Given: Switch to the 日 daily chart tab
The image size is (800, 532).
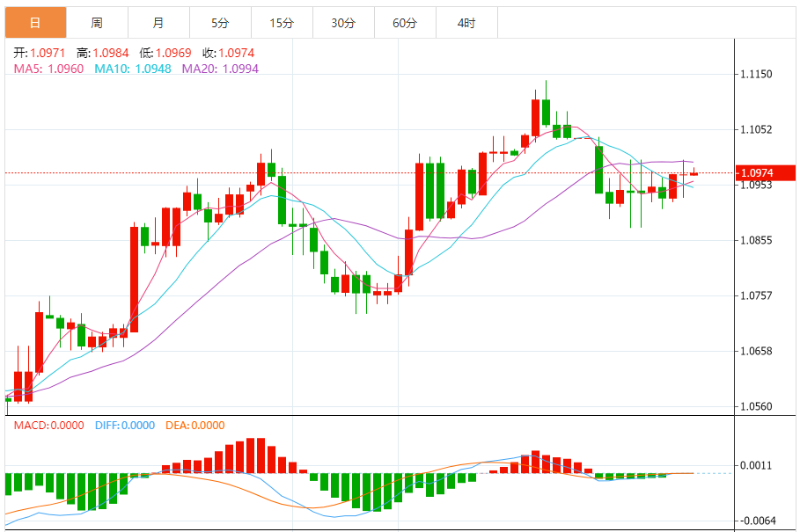Looking at the screenshot, I should [x=35, y=23].
